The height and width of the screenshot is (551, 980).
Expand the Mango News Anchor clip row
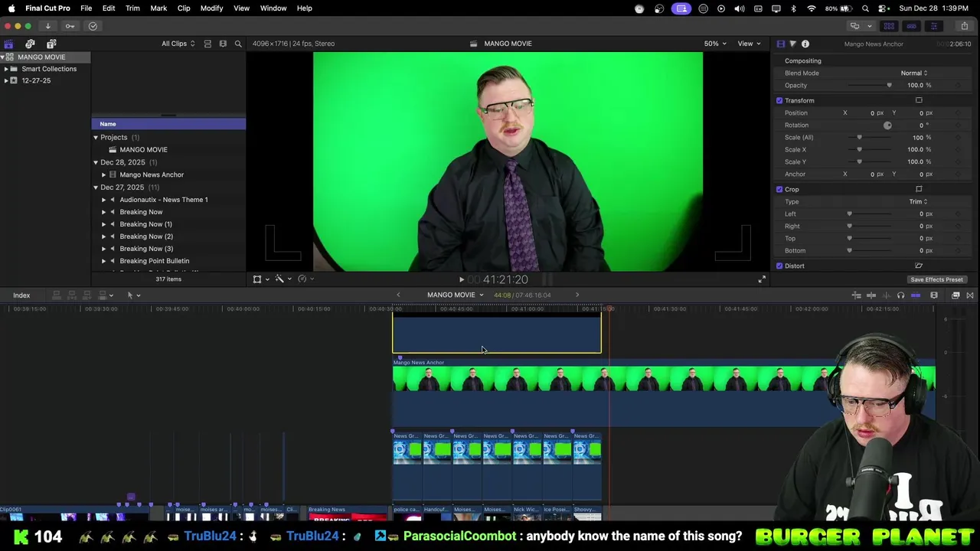[x=104, y=174]
